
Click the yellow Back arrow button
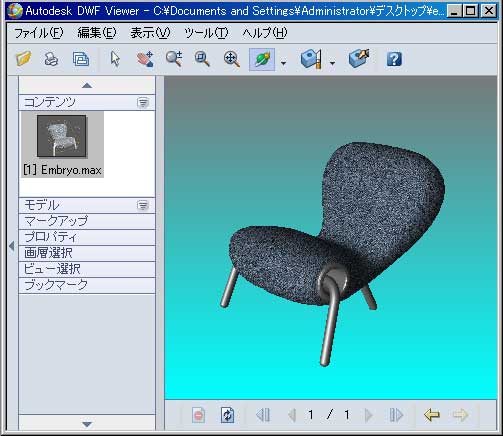coord(432,415)
